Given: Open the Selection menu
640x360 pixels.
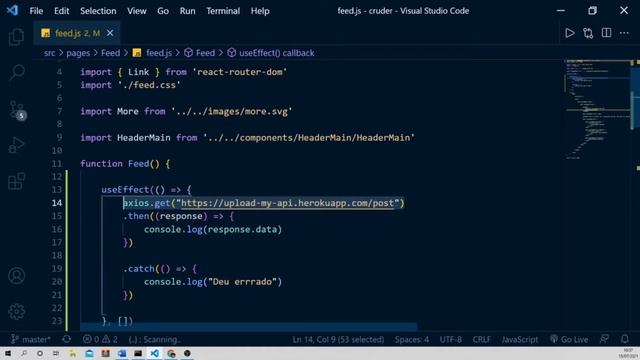Looking at the screenshot, I should (x=98, y=11).
